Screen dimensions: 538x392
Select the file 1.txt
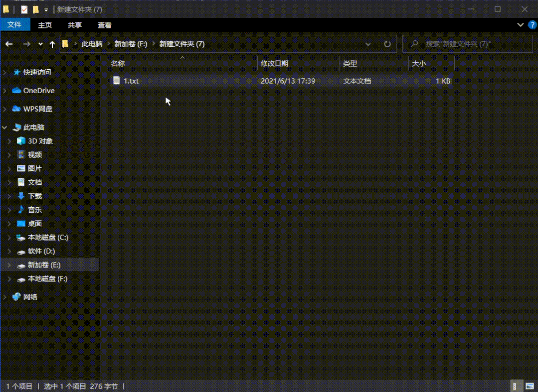[x=132, y=80]
